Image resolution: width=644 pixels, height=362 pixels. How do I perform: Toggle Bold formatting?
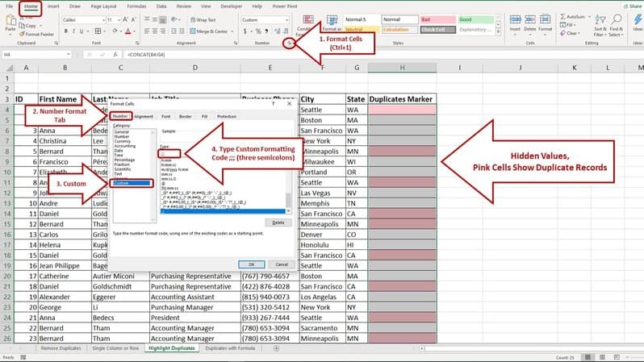pos(65,31)
